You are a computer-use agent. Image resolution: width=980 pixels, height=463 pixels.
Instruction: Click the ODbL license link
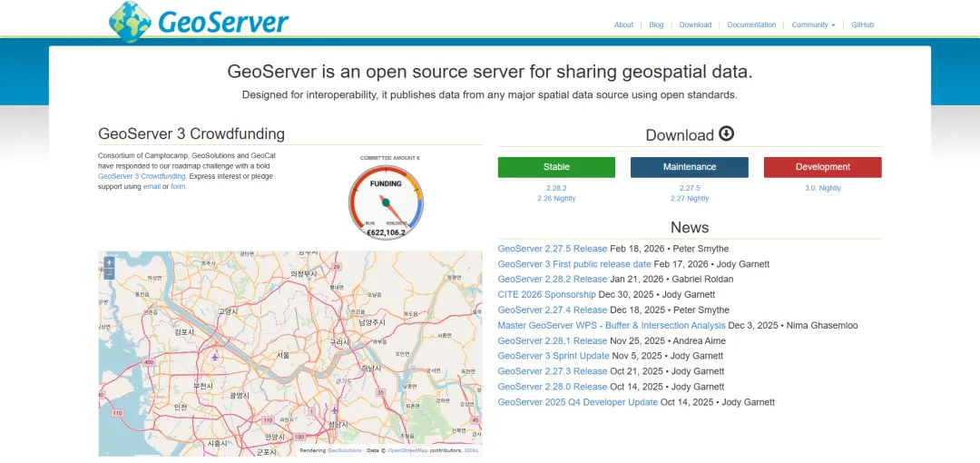point(471,450)
